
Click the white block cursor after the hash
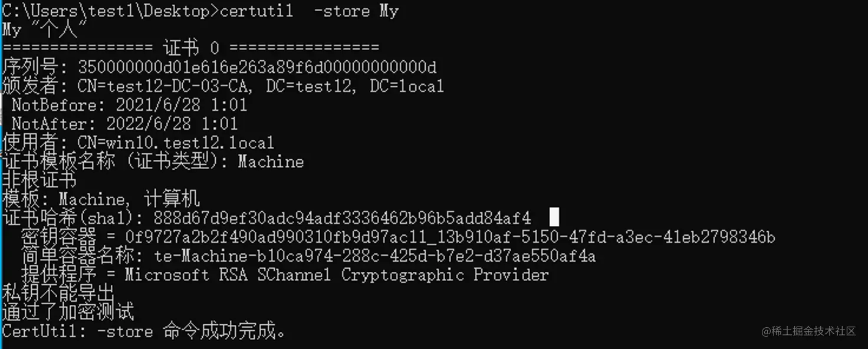554,217
